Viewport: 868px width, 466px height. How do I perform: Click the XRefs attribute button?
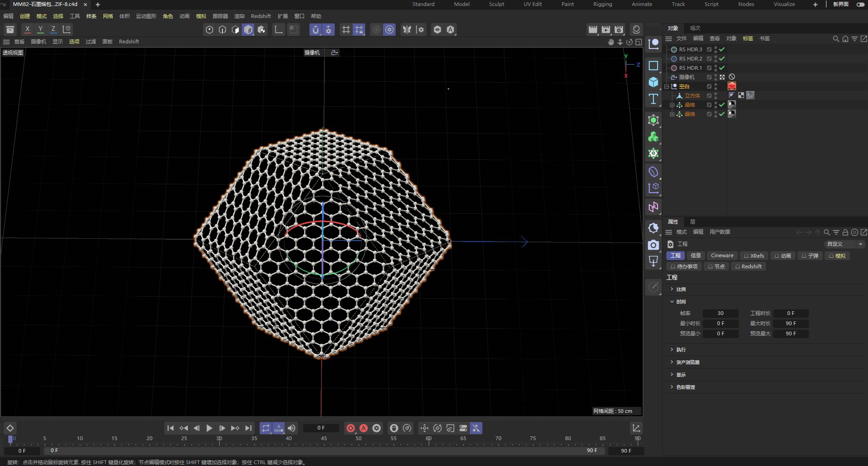point(754,256)
